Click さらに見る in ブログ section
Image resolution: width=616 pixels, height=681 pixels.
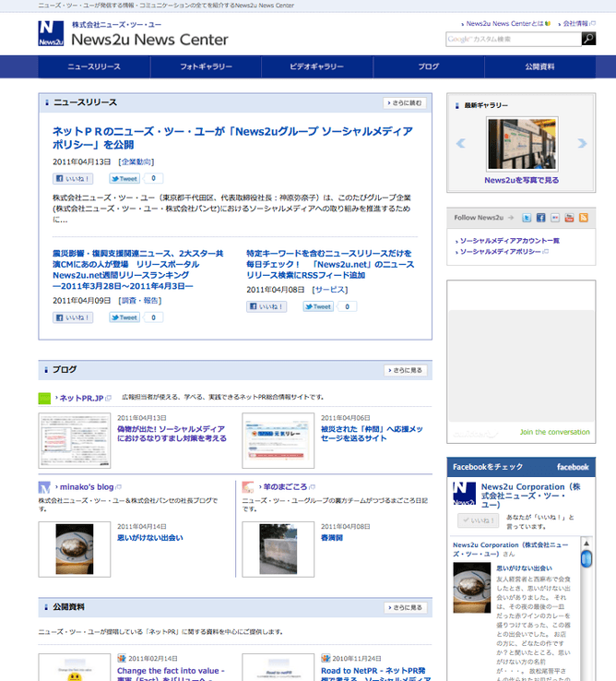[406, 370]
